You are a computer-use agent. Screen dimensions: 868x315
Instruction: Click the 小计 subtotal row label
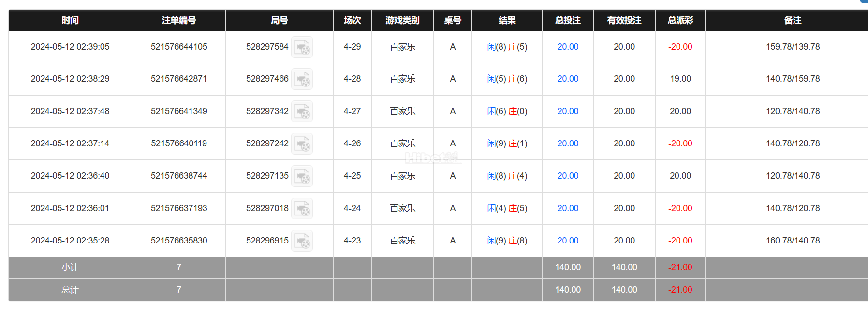(70, 267)
